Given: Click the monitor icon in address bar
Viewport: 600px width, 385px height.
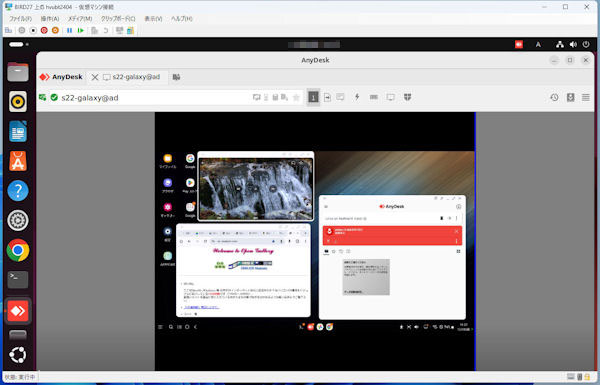Looking at the screenshot, I should [x=256, y=98].
